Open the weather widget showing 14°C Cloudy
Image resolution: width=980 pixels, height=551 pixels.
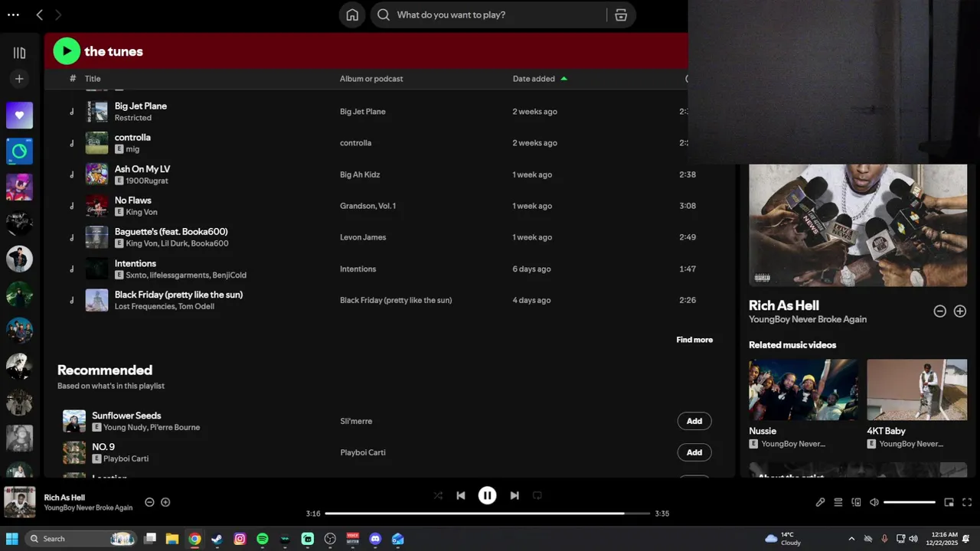tap(782, 539)
